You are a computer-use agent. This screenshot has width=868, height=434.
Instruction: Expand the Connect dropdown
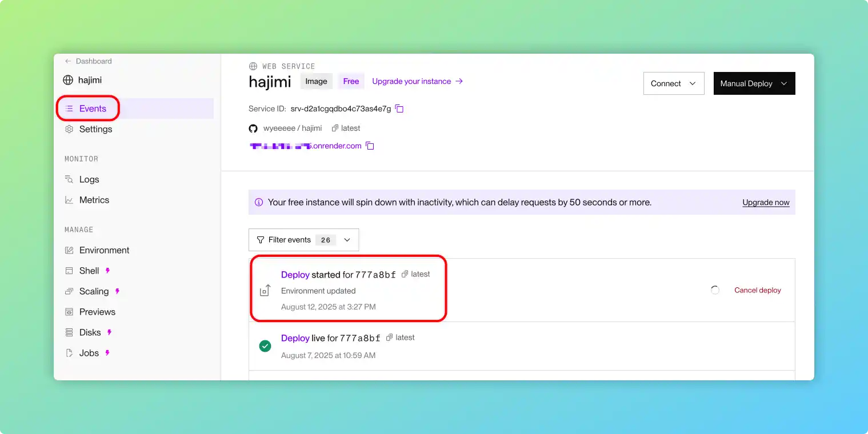(x=674, y=83)
